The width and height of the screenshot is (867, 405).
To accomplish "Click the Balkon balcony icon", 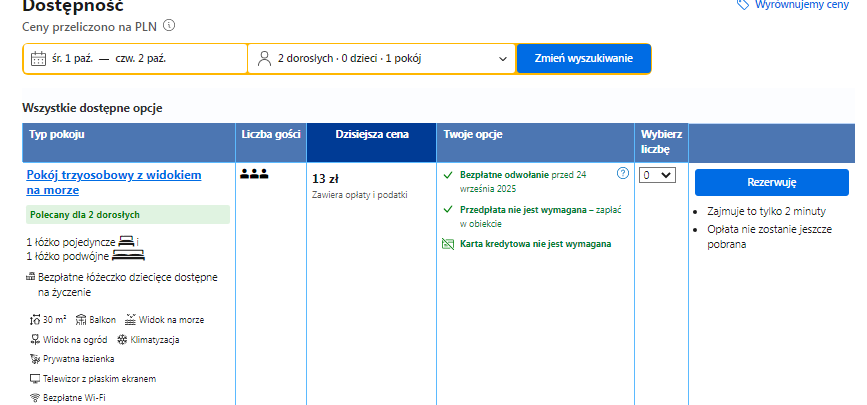I will pos(81,320).
